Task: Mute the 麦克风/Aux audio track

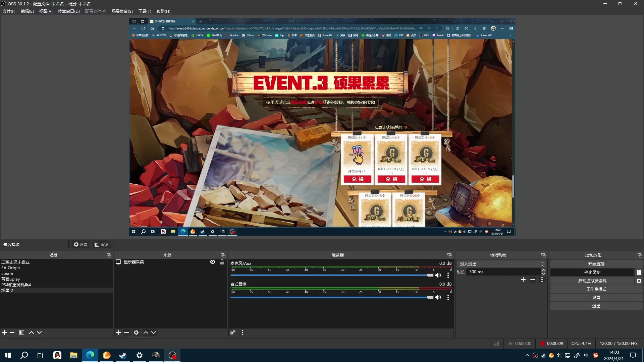Action: (x=438, y=275)
